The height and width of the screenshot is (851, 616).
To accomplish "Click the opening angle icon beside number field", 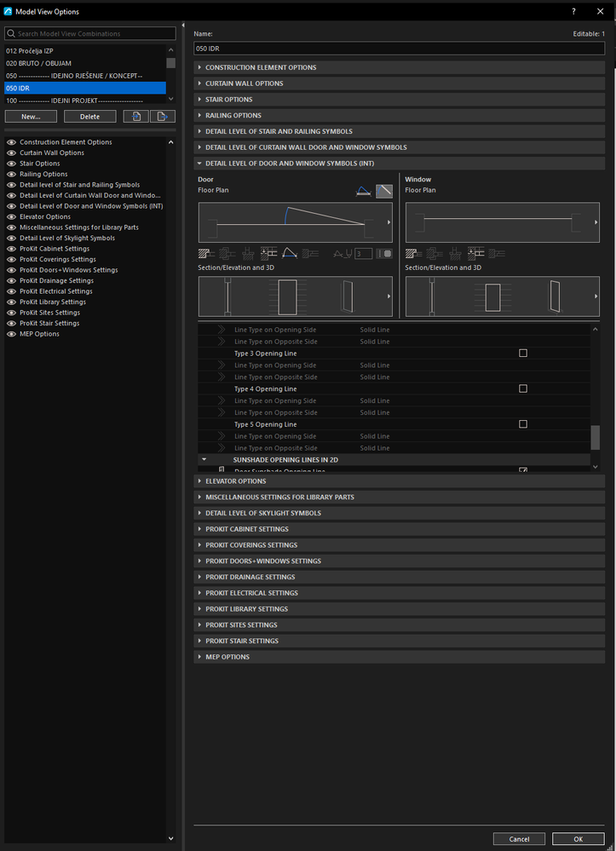I will click(x=343, y=254).
